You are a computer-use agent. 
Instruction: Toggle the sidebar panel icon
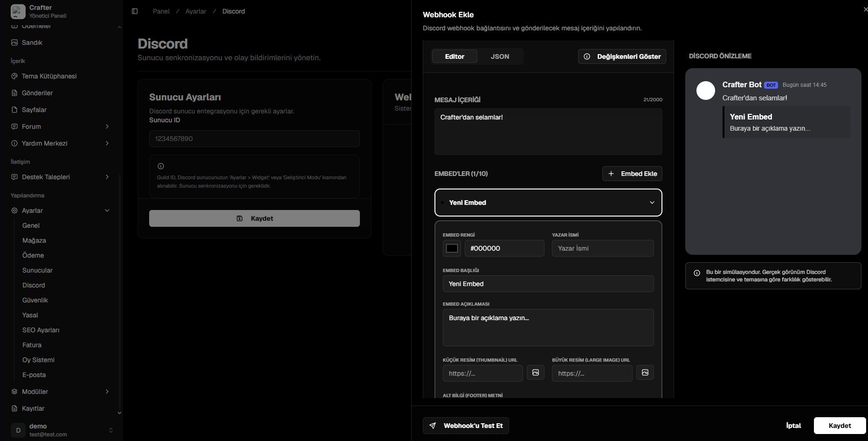(x=135, y=11)
